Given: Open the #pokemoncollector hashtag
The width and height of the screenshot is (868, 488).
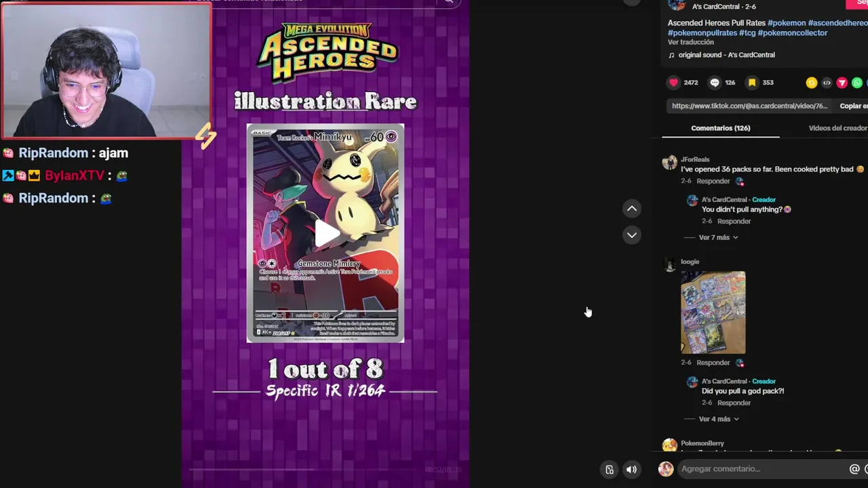Looking at the screenshot, I should coord(793,33).
